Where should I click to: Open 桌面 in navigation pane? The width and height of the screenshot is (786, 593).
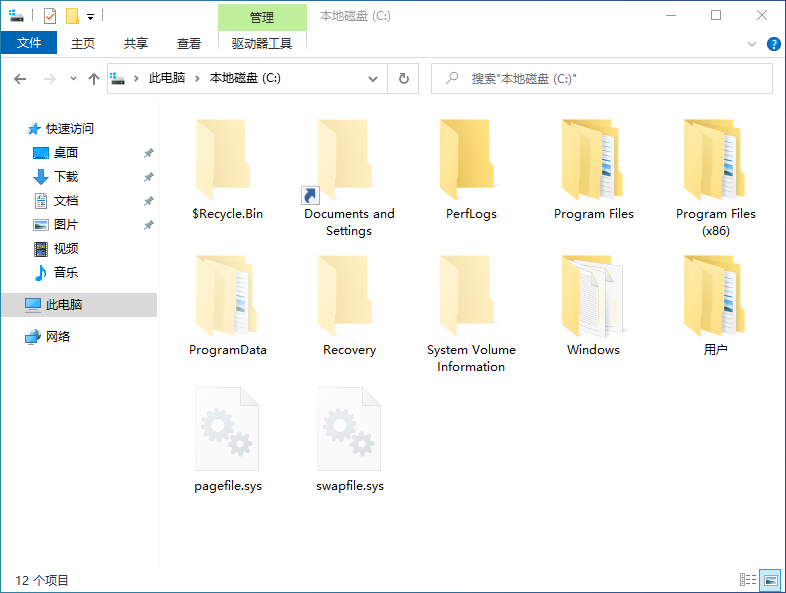(x=66, y=152)
